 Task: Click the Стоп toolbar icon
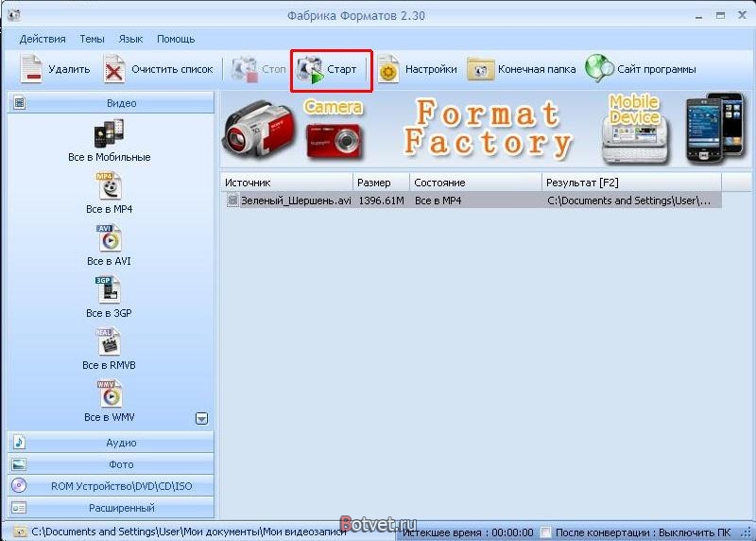pos(245,70)
